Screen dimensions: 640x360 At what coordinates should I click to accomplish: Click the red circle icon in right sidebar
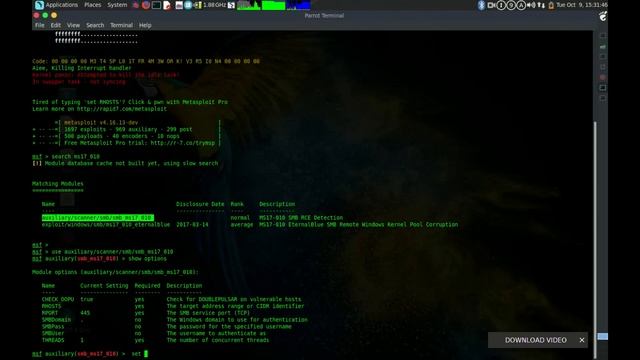[603, 77]
